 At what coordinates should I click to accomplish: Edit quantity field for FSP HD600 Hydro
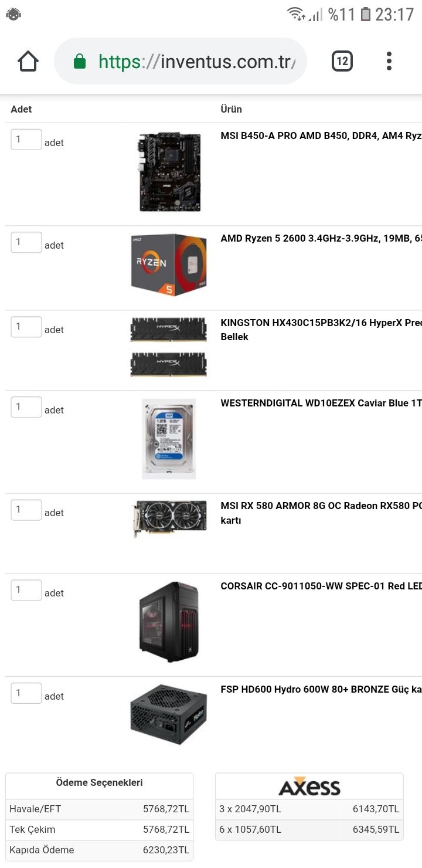(26, 693)
